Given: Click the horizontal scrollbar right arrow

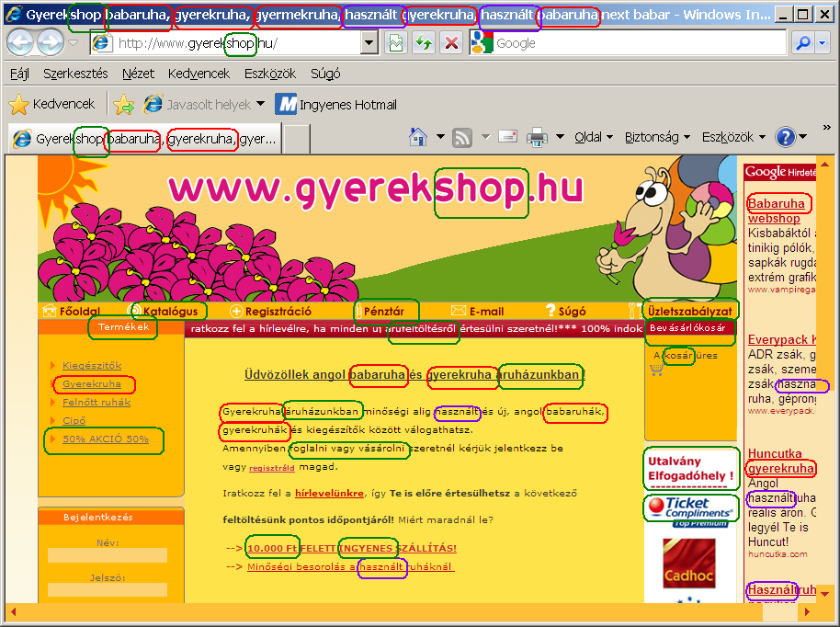Looking at the screenshot, I should click(807, 611).
